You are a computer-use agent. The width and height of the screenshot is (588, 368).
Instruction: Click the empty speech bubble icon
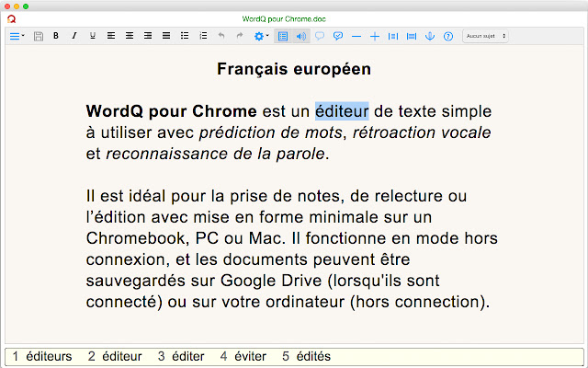320,36
